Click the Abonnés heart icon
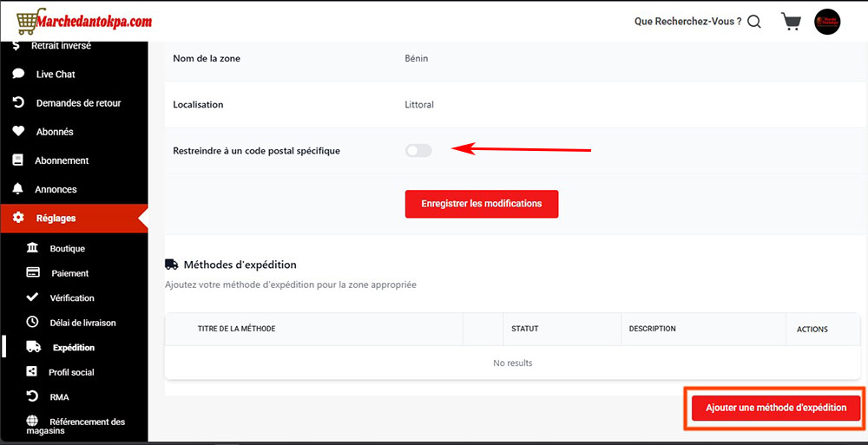 pyautogui.click(x=17, y=132)
